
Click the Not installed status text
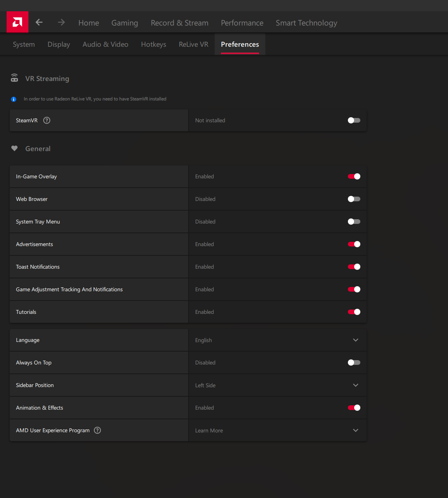pyautogui.click(x=210, y=121)
